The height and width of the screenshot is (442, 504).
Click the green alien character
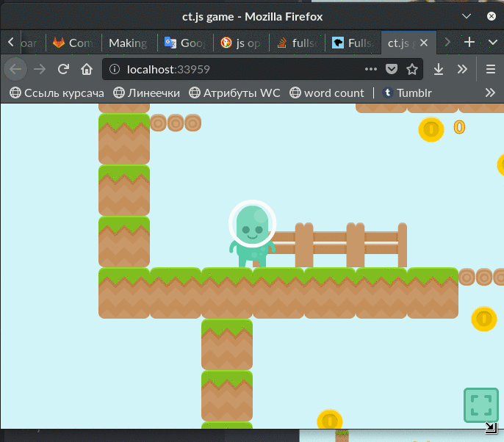pos(252,233)
